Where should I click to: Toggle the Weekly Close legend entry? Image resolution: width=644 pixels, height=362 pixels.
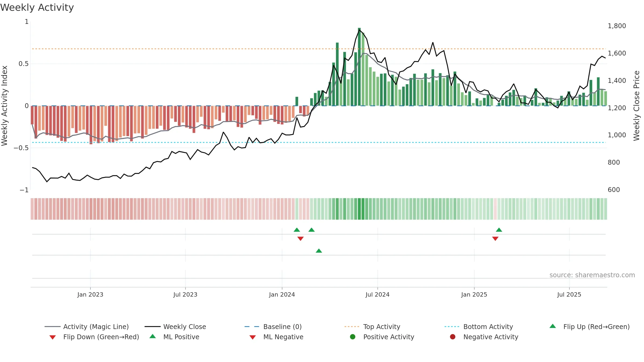(175, 327)
